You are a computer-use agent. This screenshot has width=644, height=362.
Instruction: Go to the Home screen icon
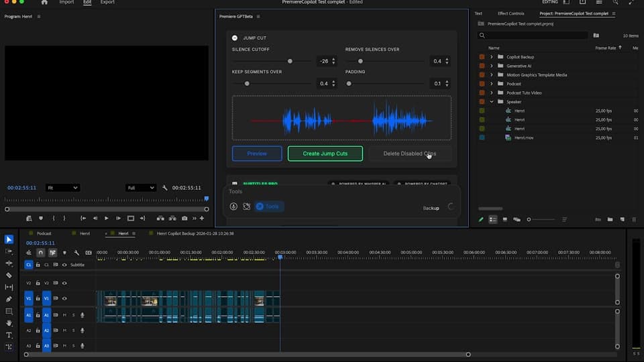(44, 2)
